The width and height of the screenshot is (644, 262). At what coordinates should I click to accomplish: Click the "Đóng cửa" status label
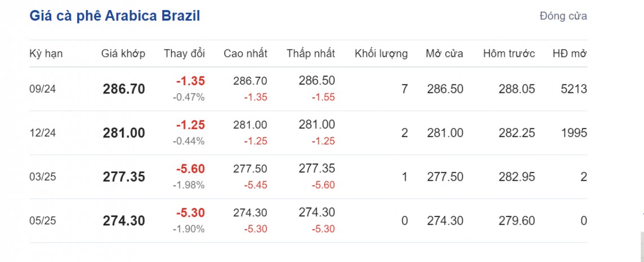[x=563, y=16]
